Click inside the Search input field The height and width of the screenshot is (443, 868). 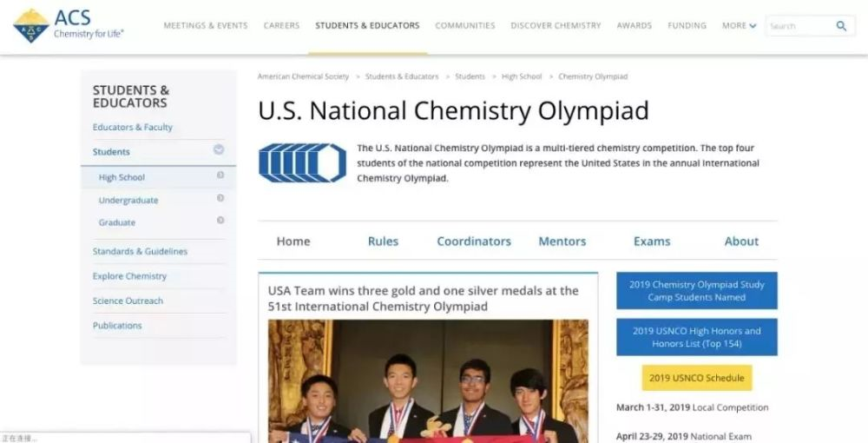[797, 26]
